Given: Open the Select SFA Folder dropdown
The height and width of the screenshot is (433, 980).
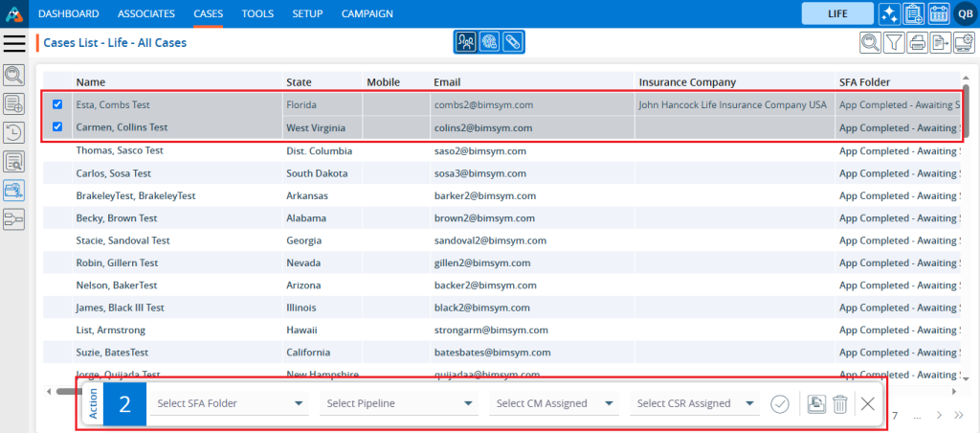Looking at the screenshot, I should 230,403.
